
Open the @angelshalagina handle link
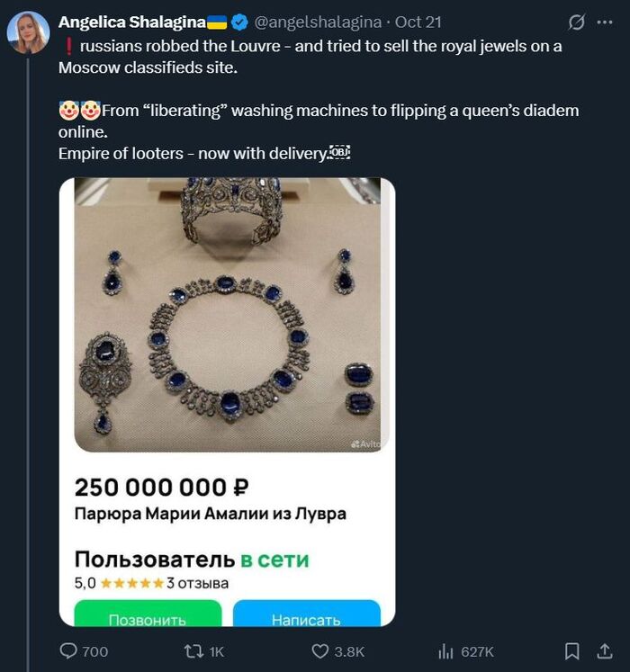pos(319,22)
